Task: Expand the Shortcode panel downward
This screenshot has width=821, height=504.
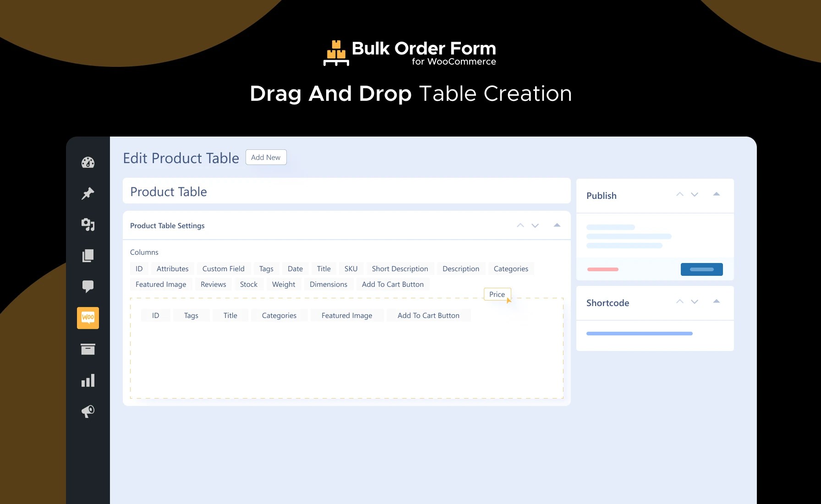Action: 695,302
